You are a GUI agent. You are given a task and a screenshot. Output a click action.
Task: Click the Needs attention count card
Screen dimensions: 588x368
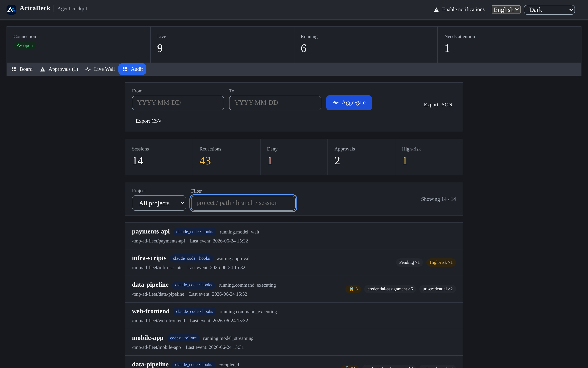coord(509,45)
